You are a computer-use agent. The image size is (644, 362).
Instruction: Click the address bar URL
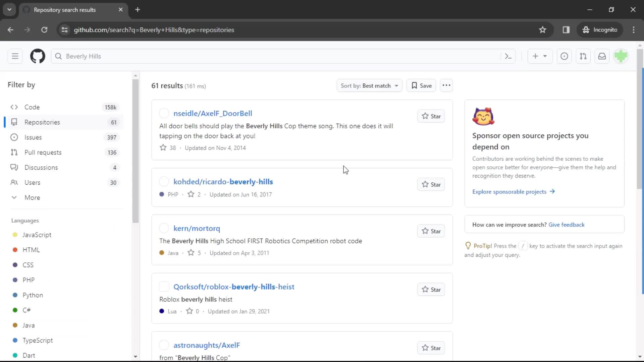point(154,30)
